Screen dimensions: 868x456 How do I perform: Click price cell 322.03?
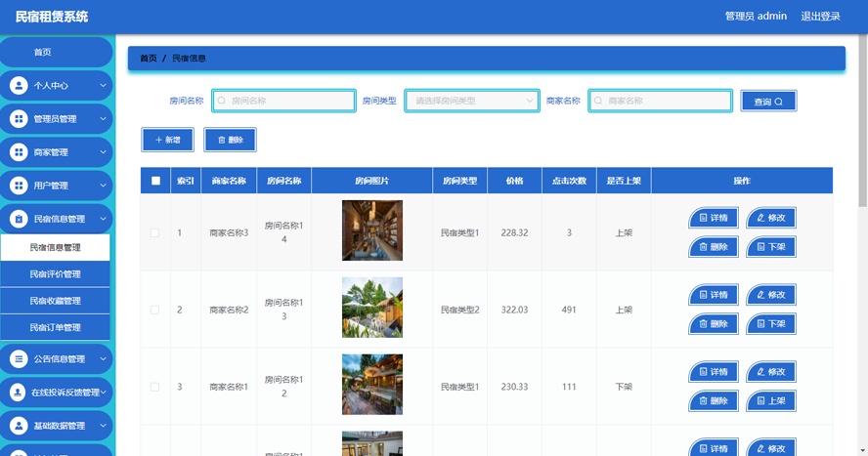(514, 311)
